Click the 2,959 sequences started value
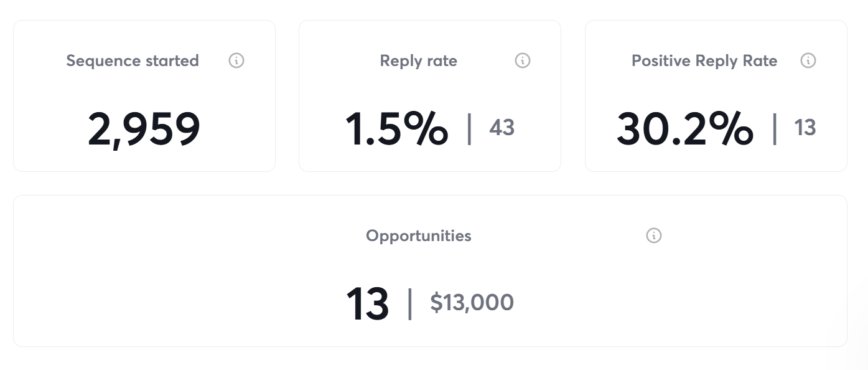Image resolution: width=868 pixels, height=370 pixels. [144, 129]
